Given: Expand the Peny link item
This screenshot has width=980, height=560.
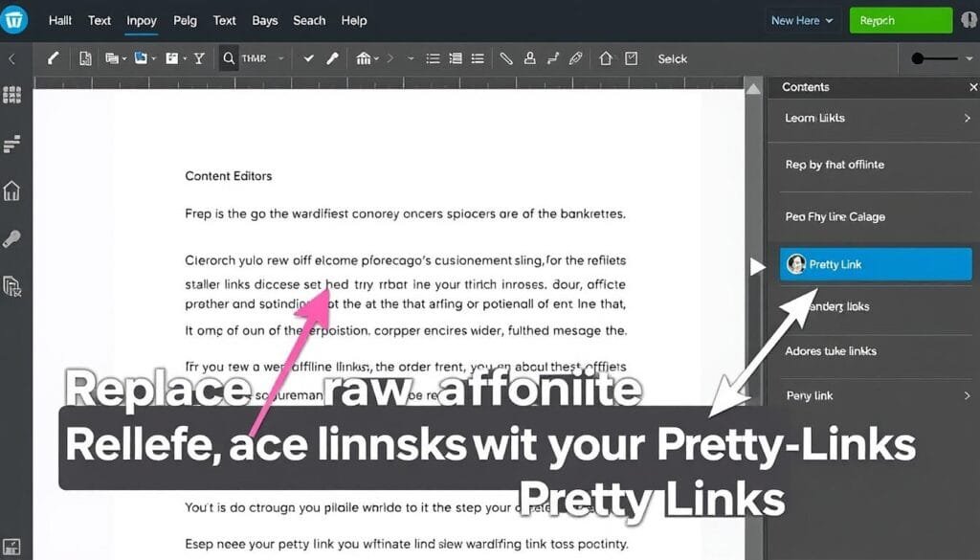Looking at the screenshot, I should 967,395.
